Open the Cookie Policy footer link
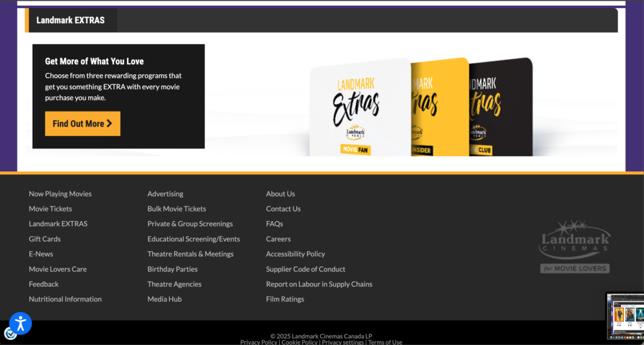The image size is (644, 345). point(299,342)
